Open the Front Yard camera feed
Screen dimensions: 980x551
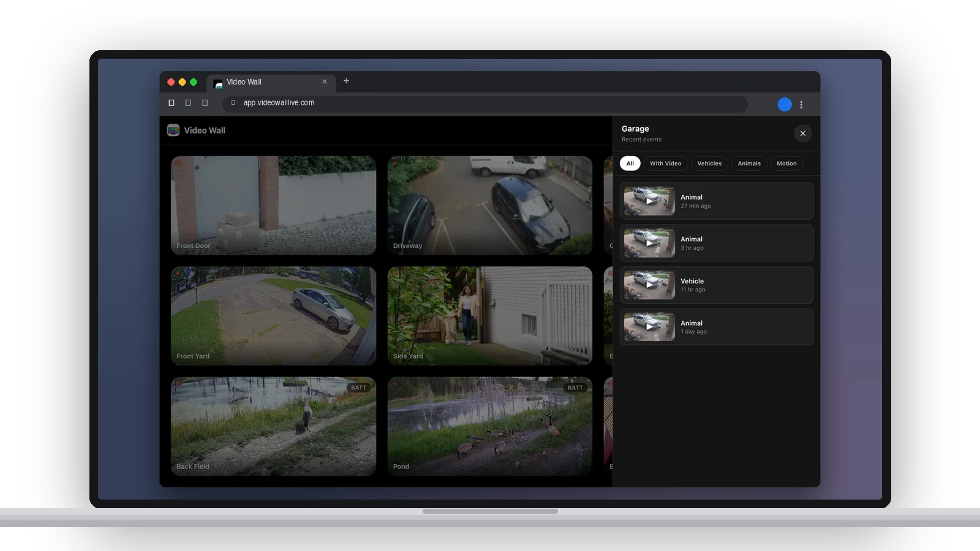pyautogui.click(x=274, y=316)
